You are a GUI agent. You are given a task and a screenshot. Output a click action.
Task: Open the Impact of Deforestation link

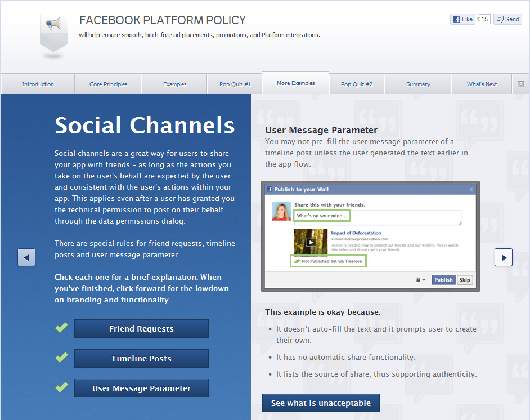click(x=356, y=233)
